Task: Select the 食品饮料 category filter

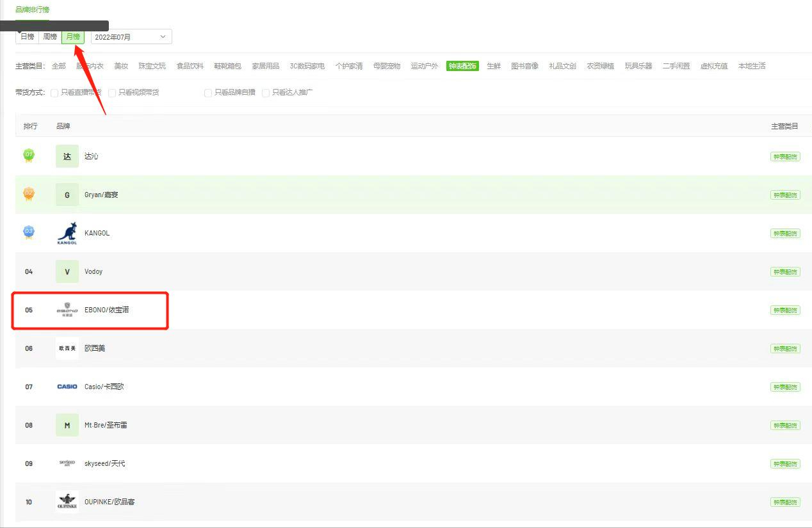Action: pos(190,66)
